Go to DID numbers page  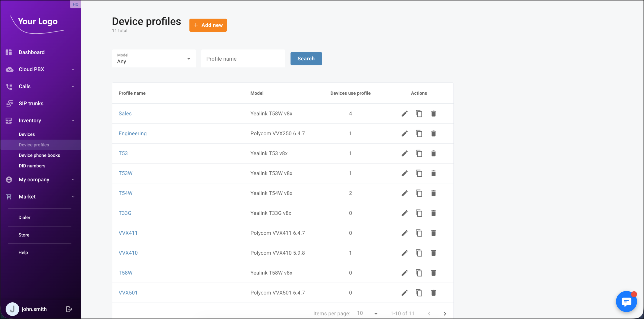pos(32,166)
